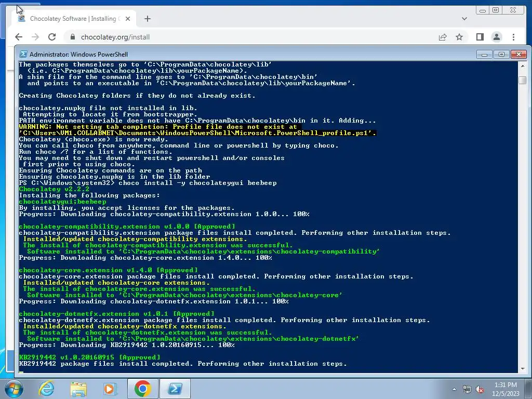Viewport: 532px width, 399px height.
Task: Click 'chocolatey-compatibility.extension v1.0.0 [Approved]' line
Action: tap(127, 227)
